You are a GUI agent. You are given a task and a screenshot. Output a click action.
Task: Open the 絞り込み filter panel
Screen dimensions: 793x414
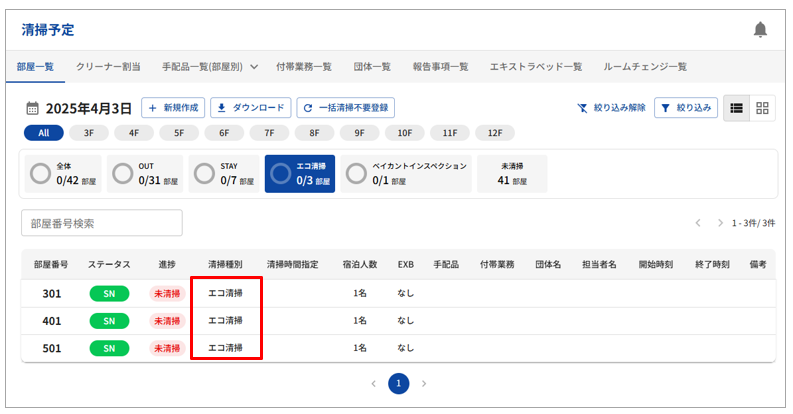(x=686, y=108)
